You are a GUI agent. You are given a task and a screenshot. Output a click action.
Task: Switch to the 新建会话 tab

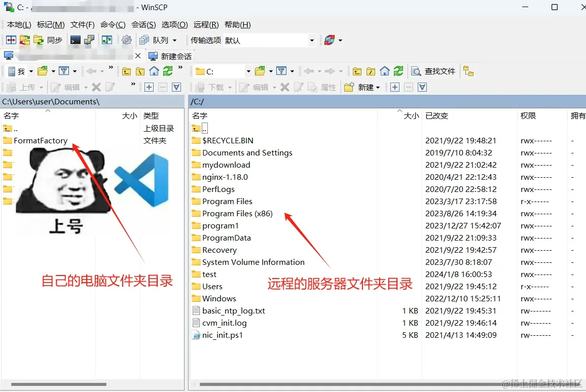170,56
